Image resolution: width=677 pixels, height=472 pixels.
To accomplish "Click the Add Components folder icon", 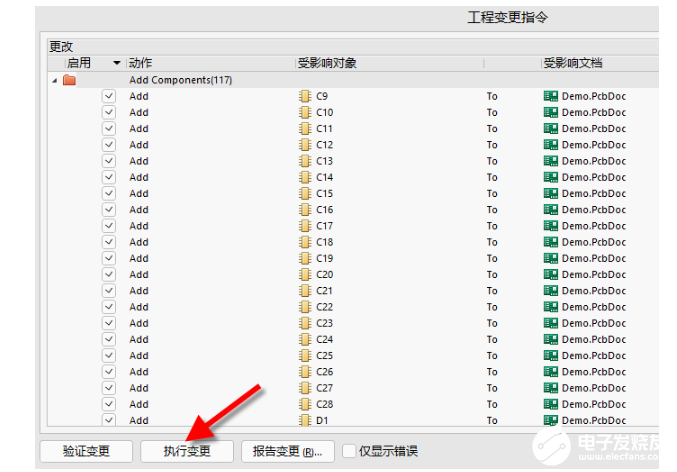I will [69, 80].
